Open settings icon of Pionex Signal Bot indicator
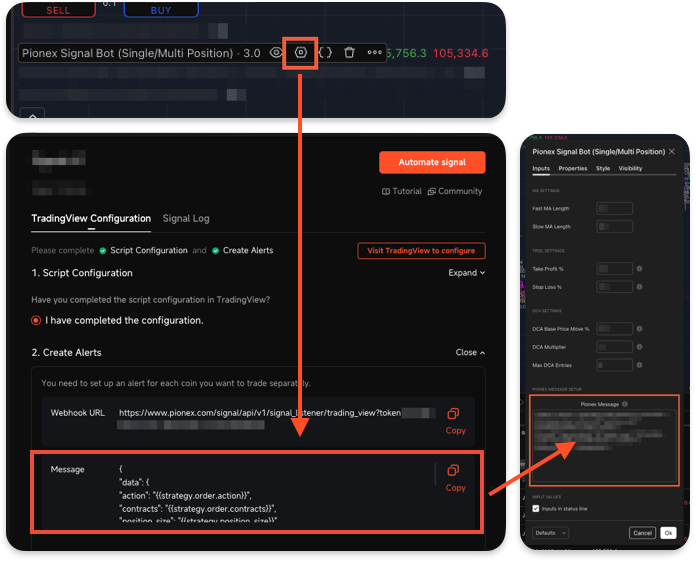Screen dimensions: 696x562 [301, 53]
